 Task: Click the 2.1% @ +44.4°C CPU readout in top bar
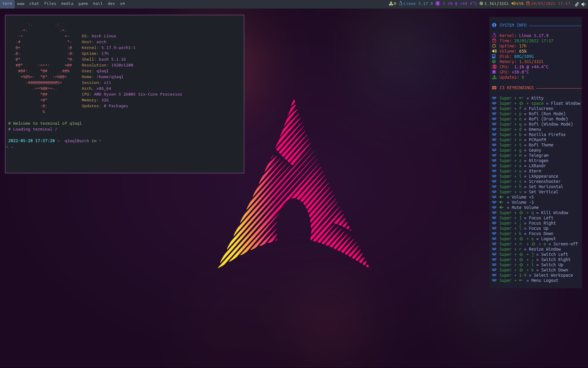pos(460,4)
